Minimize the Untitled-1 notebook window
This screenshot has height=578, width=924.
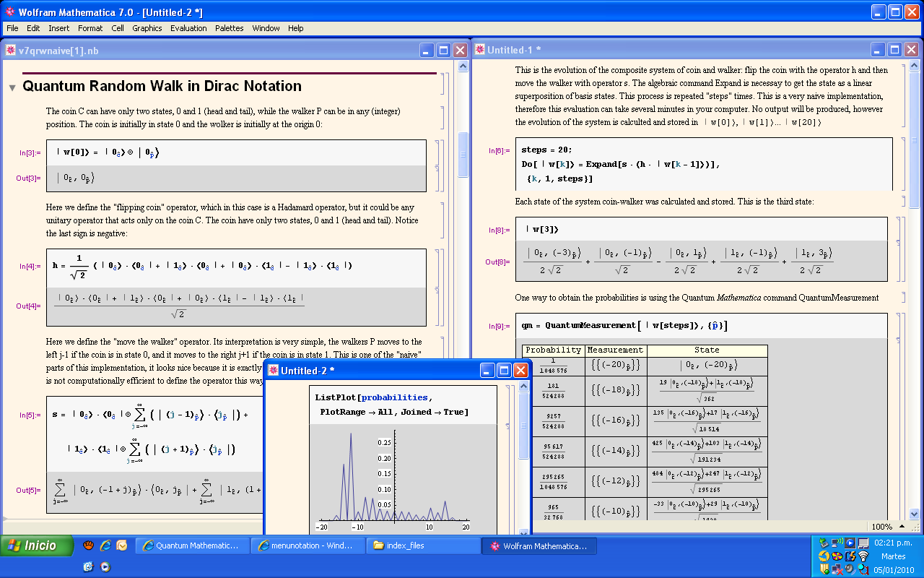(878, 50)
